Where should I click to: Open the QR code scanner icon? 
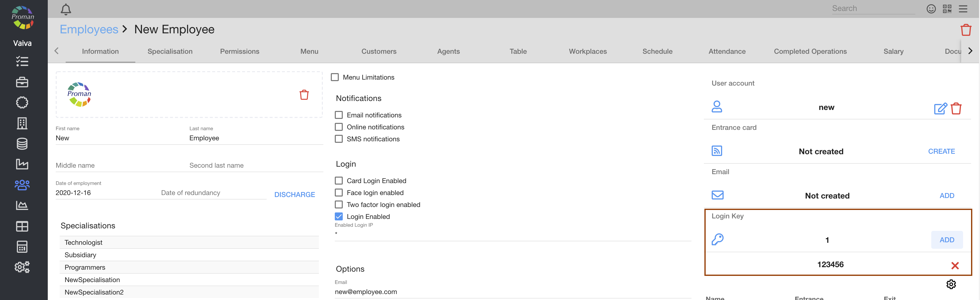coord(947,9)
